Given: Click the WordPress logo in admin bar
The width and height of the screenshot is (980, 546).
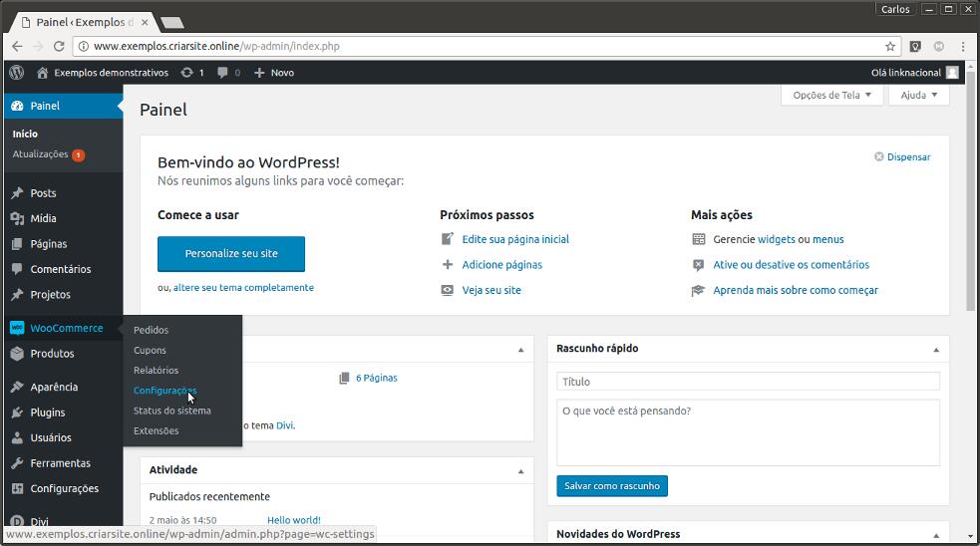Looking at the screenshot, I should click(17, 73).
